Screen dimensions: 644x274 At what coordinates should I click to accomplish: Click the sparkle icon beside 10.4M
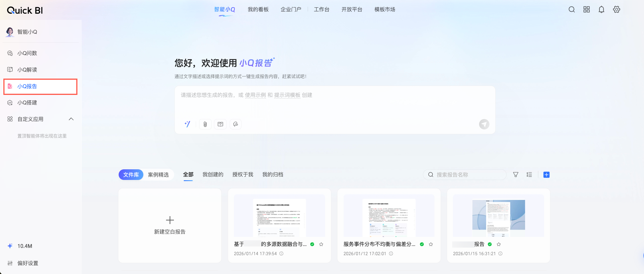[10, 246]
